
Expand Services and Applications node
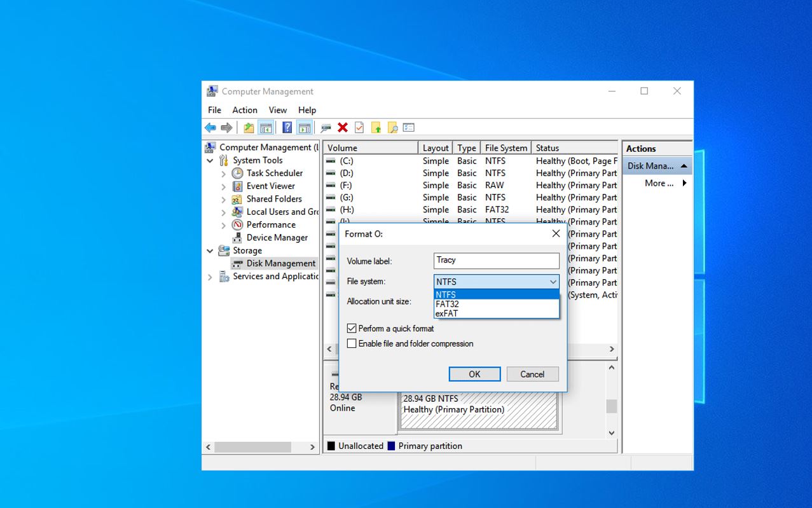pos(210,277)
